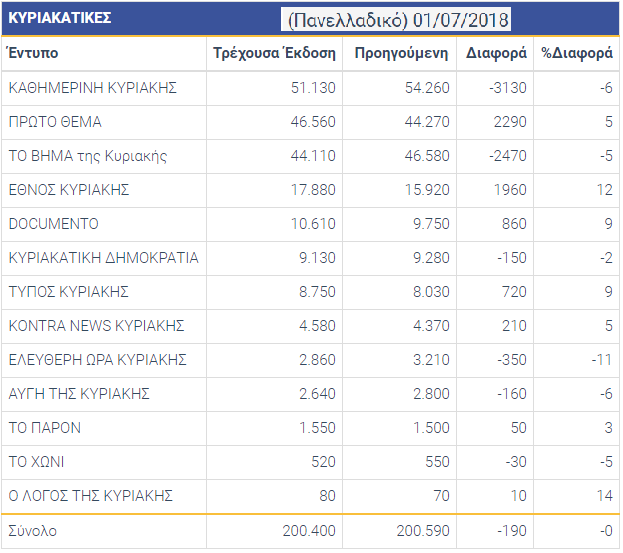The height and width of the screenshot is (553, 623).
Task: Select the ΕΘΝΟΣ ΚΥΡΙΑΚΗΣ row name
Action: (x=69, y=190)
